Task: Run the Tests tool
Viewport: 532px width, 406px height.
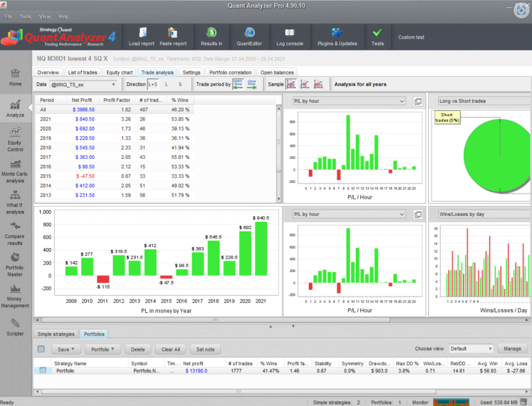Action: (x=378, y=36)
